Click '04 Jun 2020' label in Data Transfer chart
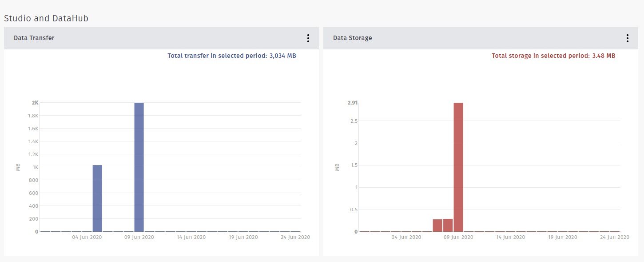Screen dimensions: 644x262 (x=87, y=238)
